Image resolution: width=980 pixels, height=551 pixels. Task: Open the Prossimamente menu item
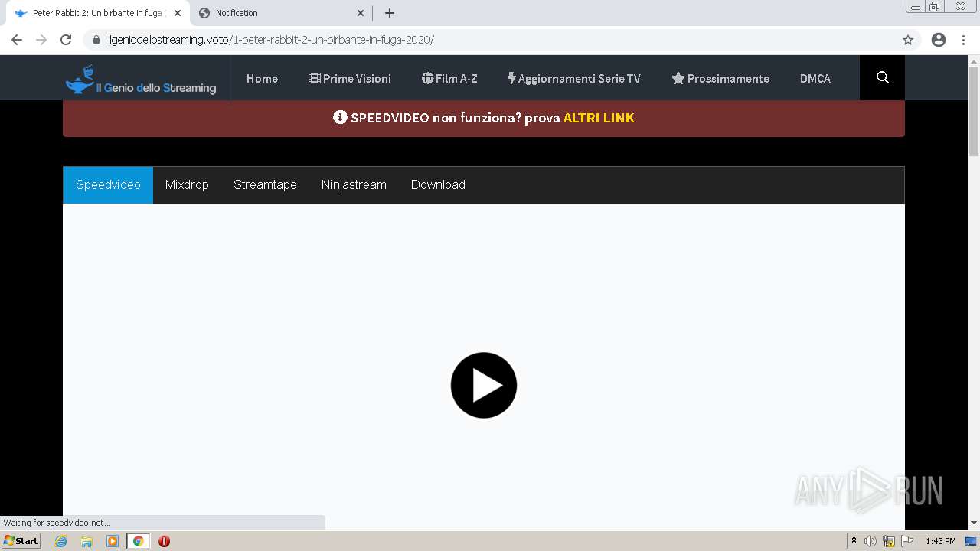pyautogui.click(x=720, y=78)
